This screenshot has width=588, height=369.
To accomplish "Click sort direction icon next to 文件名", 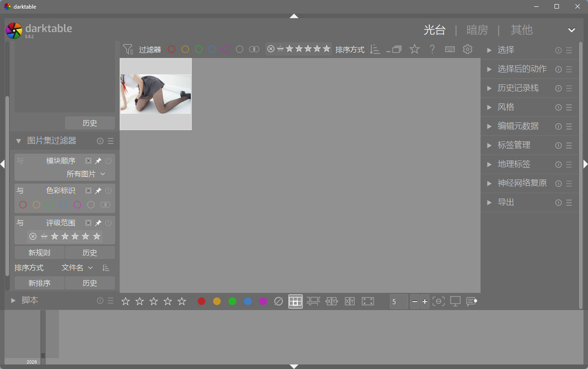I will point(106,268).
